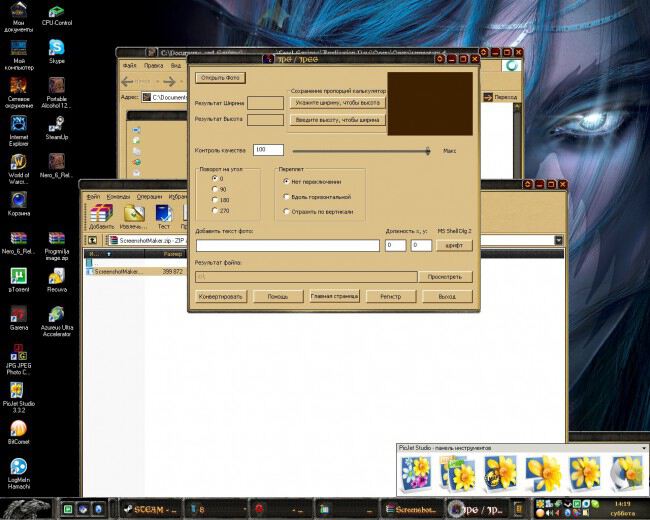Click the Explorer window's forward arrow
The image size is (650, 520).
click(169, 82)
